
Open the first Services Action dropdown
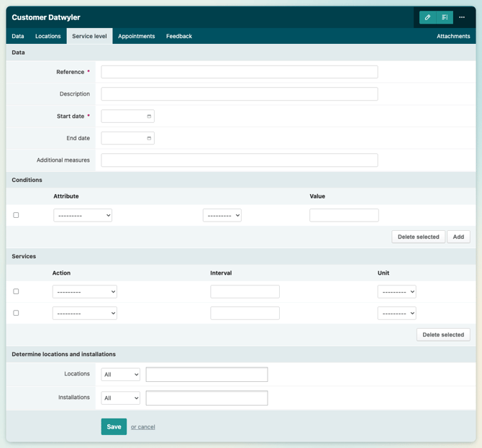coord(84,292)
